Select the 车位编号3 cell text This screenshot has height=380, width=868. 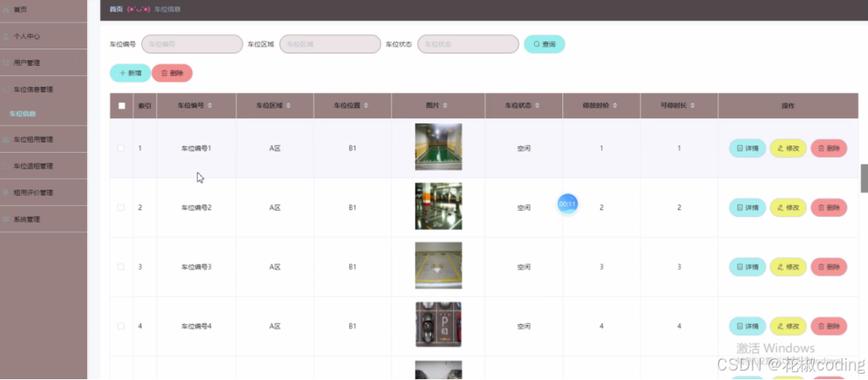tap(197, 266)
